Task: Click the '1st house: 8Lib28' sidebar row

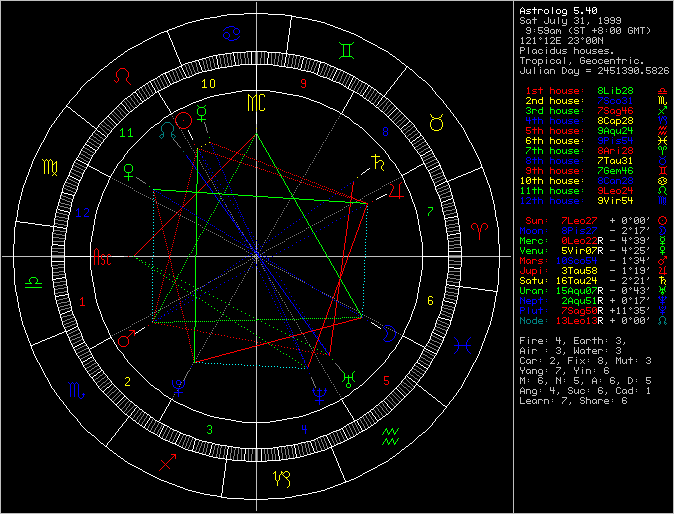Action: coord(579,91)
